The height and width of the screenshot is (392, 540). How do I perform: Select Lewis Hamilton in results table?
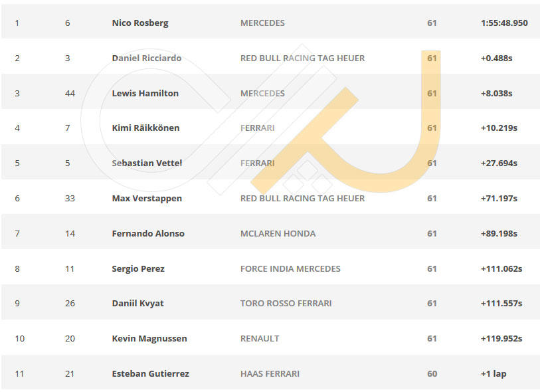pyautogui.click(x=145, y=93)
